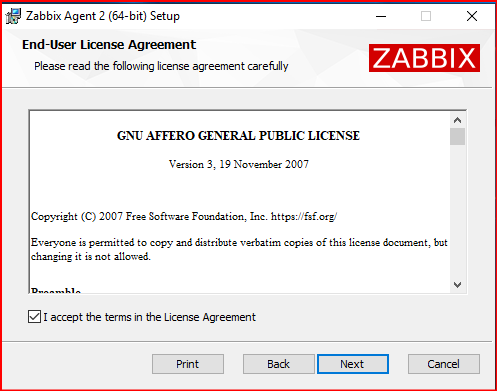Print the license agreement
497x391 pixels.
click(x=188, y=364)
